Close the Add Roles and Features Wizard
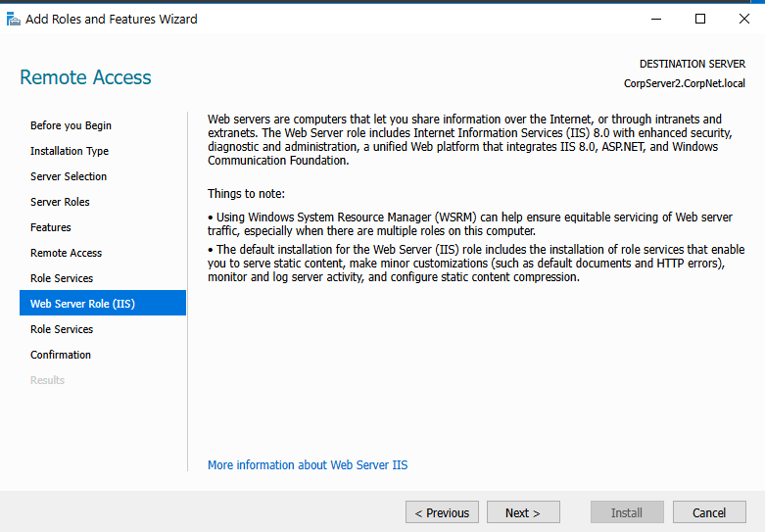Viewport: 765px width, 532px height. [x=743, y=19]
